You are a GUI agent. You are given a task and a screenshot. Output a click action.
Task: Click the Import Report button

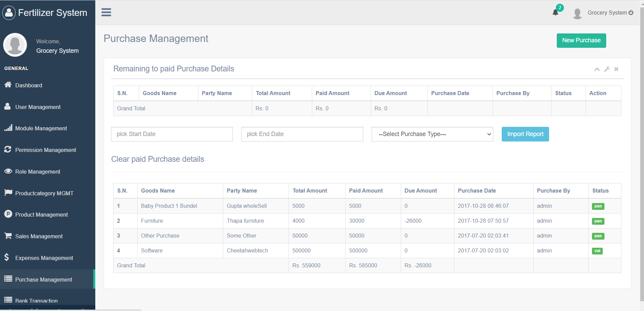[x=525, y=134]
